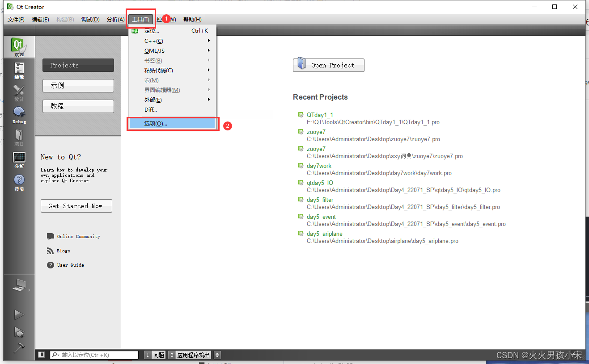
Task: Click the Qt Creator title bar logo
Action: pyautogui.click(x=10, y=7)
